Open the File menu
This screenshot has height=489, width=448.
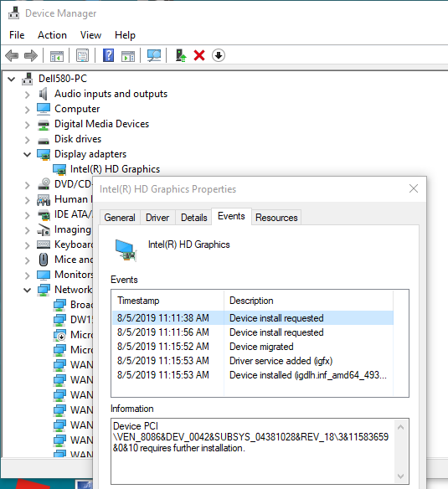click(17, 35)
